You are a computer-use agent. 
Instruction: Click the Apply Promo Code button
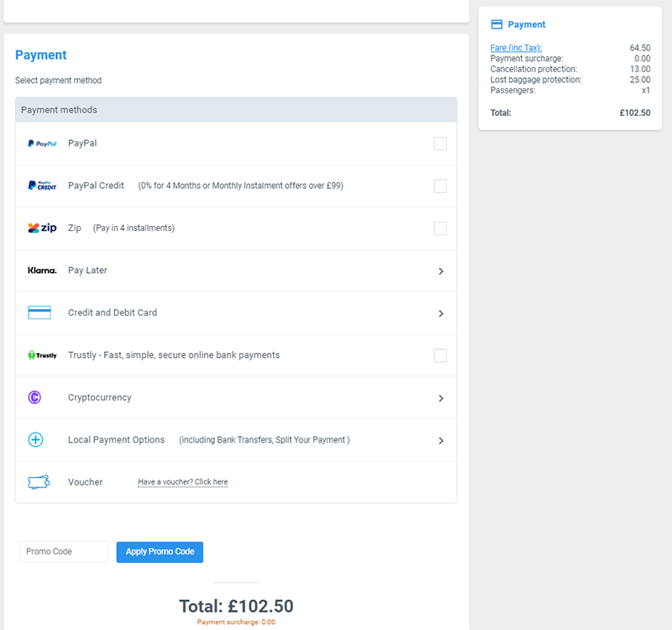pos(160,552)
